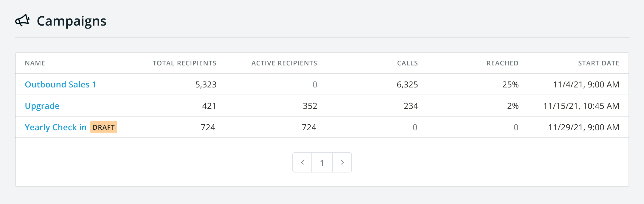Click Yearly Check in start date cell
Viewport: 644px width, 204px height.
click(x=584, y=127)
